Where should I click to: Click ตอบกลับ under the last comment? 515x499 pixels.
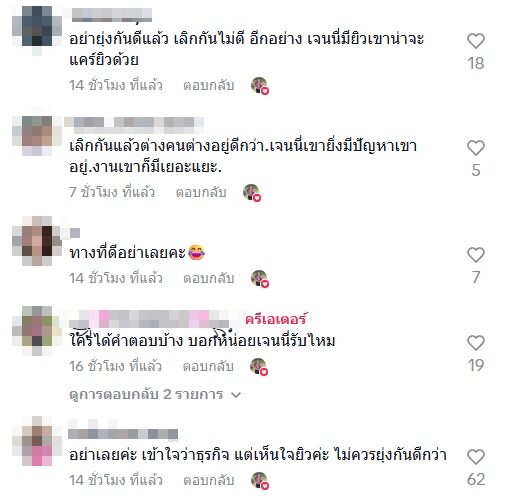point(209,481)
